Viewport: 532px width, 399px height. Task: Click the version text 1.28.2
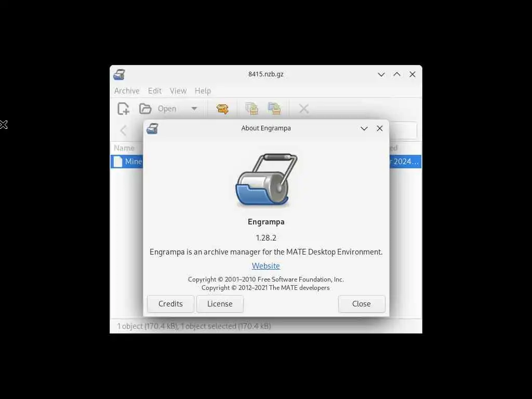pyautogui.click(x=266, y=237)
